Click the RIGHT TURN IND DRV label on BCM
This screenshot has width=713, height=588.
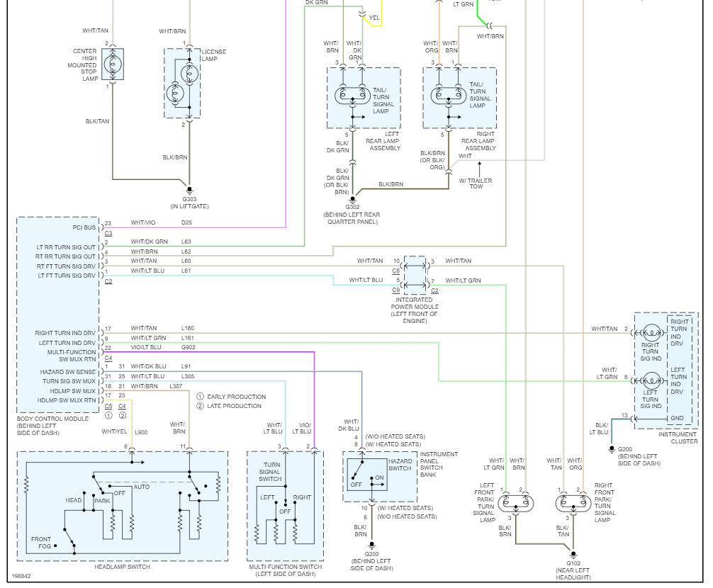65,333
